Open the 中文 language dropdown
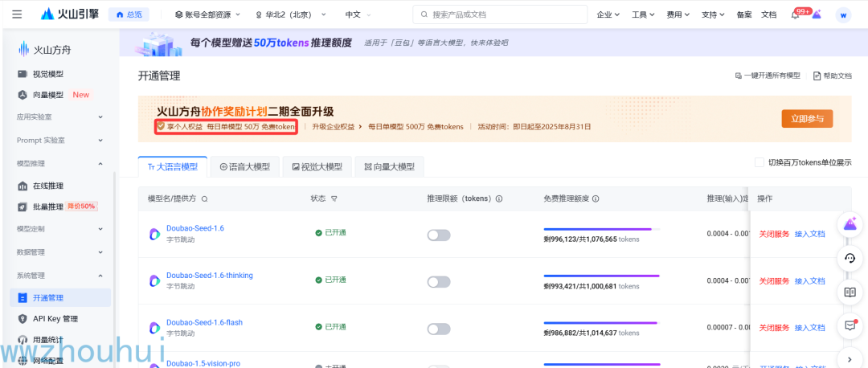Screen dimensions: 868x368 point(358,14)
